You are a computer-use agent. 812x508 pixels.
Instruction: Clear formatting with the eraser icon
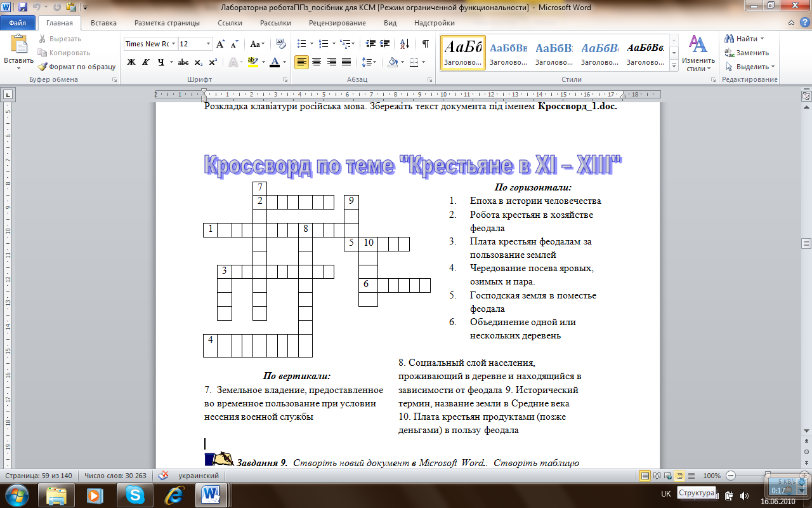pyautogui.click(x=279, y=44)
